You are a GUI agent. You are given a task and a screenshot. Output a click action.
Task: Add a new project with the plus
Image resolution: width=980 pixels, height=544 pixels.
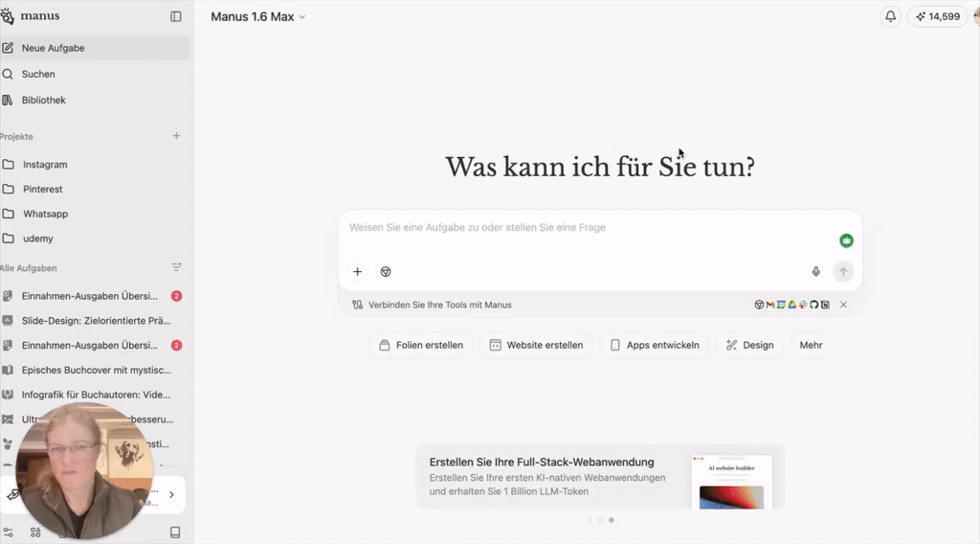pyautogui.click(x=176, y=136)
